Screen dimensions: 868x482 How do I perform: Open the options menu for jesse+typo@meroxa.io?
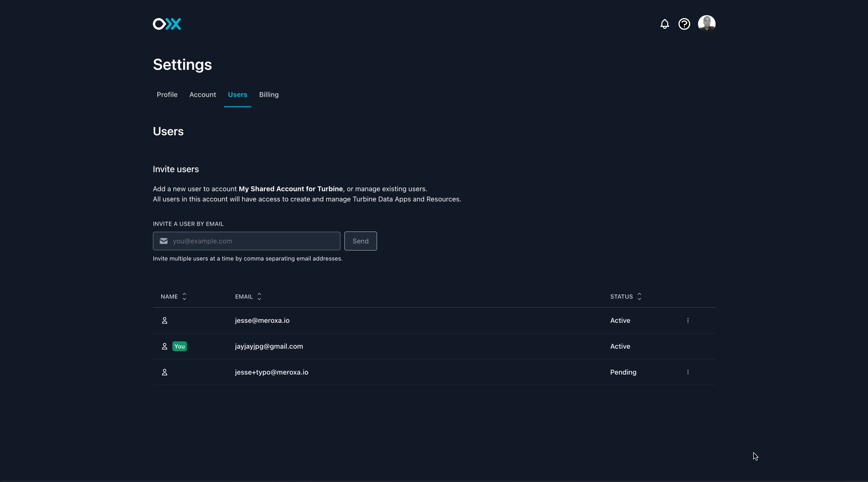pos(688,372)
